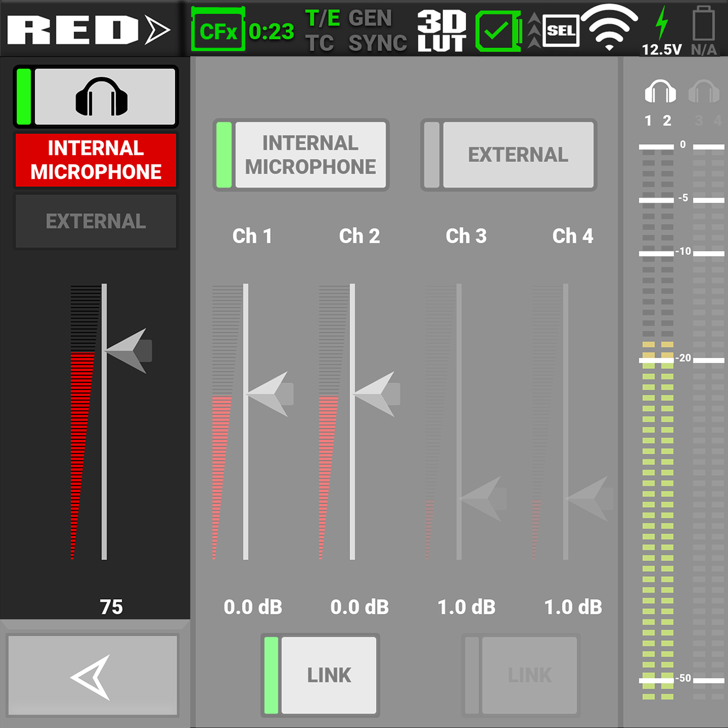Open Wi-Fi status icon
Viewport: 728px width, 728px height.
(609, 27)
